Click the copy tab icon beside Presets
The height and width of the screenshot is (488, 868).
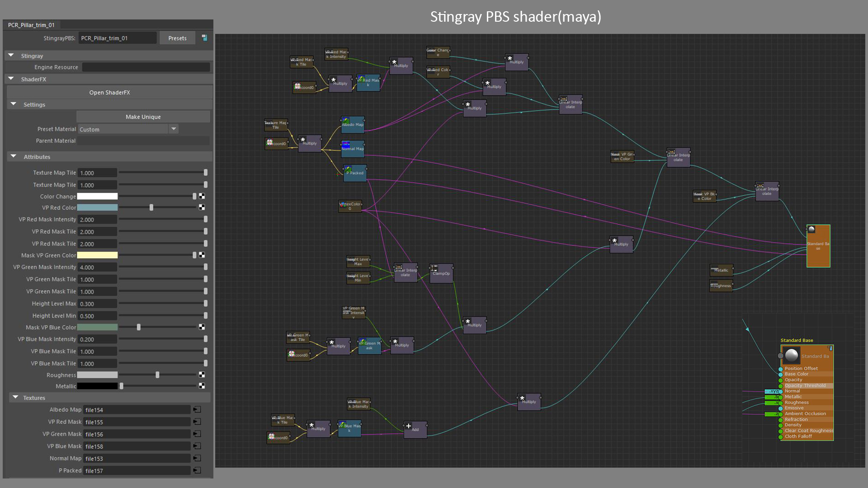[204, 38]
